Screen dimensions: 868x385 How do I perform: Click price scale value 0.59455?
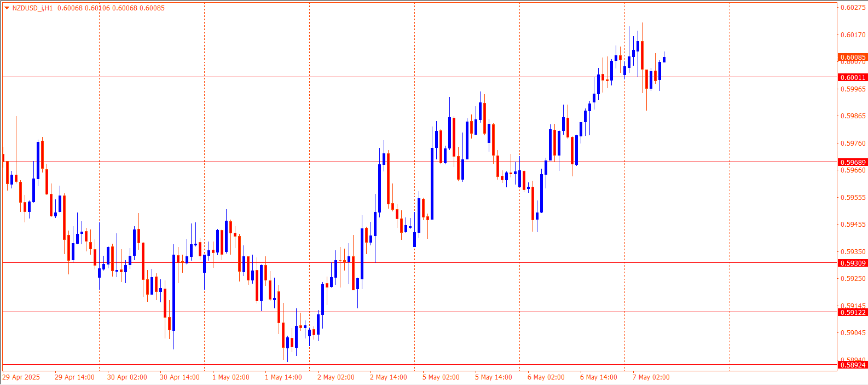coord(853,225)
